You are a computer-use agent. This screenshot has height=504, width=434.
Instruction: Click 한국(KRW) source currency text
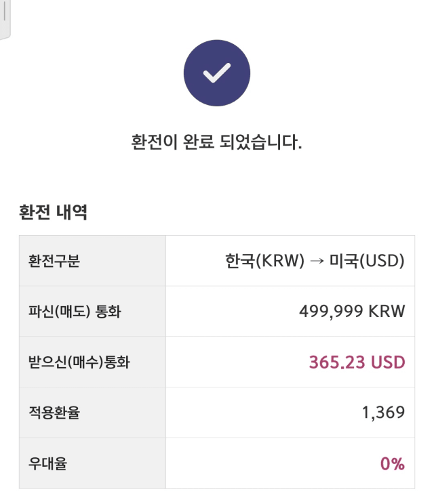264,261
